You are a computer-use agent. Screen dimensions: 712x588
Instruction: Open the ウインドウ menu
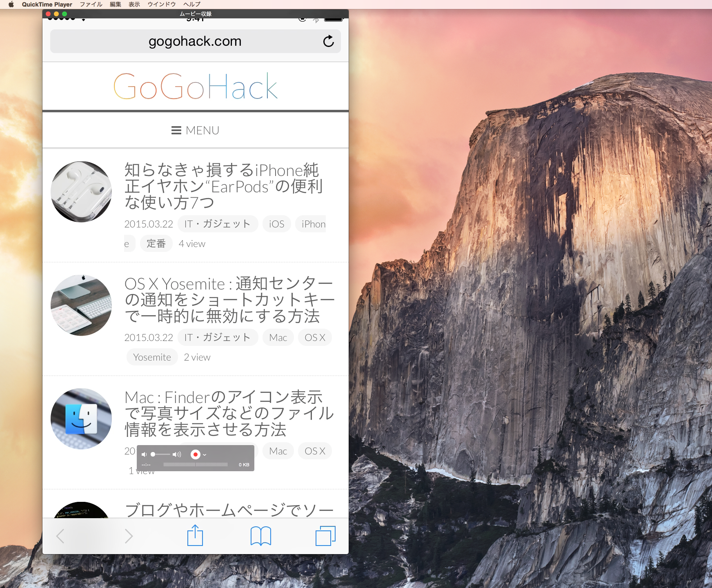click(162, 4)
